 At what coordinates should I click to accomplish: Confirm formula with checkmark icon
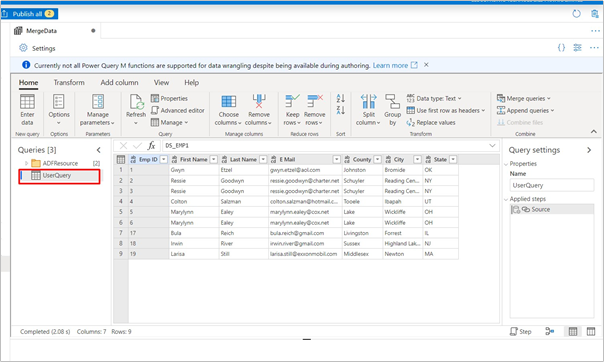pos(137,146)
